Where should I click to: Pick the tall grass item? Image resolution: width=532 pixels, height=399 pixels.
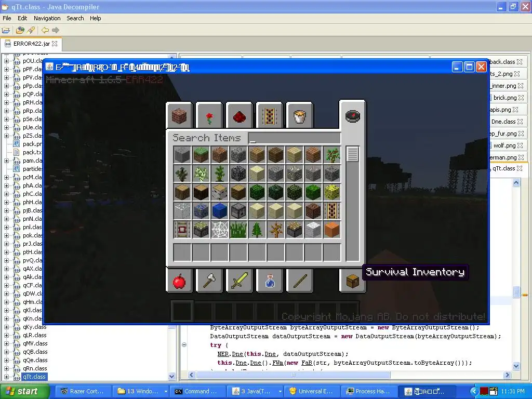point(238,229)
